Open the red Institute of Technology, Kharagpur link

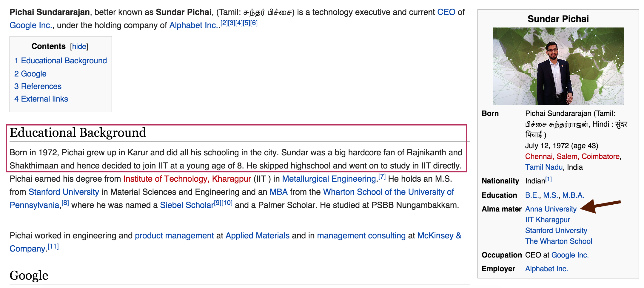187,179
